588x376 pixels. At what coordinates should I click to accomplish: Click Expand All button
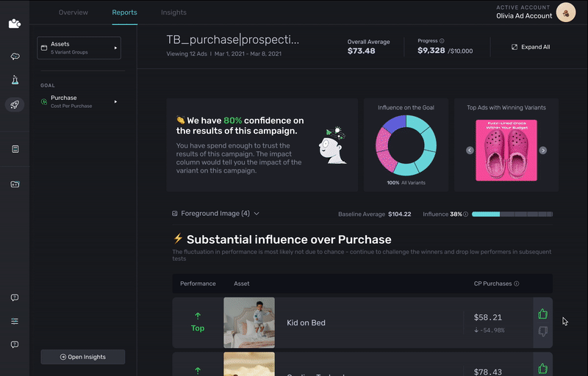click(530, 47)
